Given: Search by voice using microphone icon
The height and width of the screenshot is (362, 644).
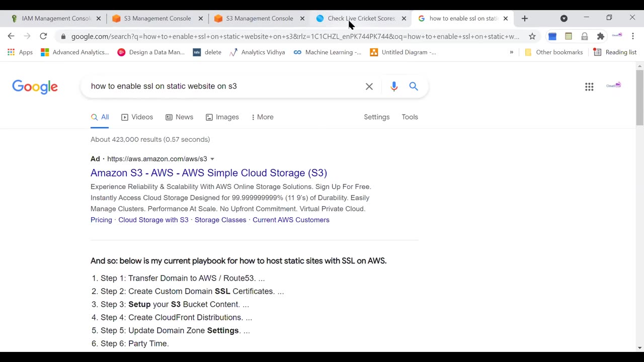Looking at the screenshot, I should (x=394, y=86).
